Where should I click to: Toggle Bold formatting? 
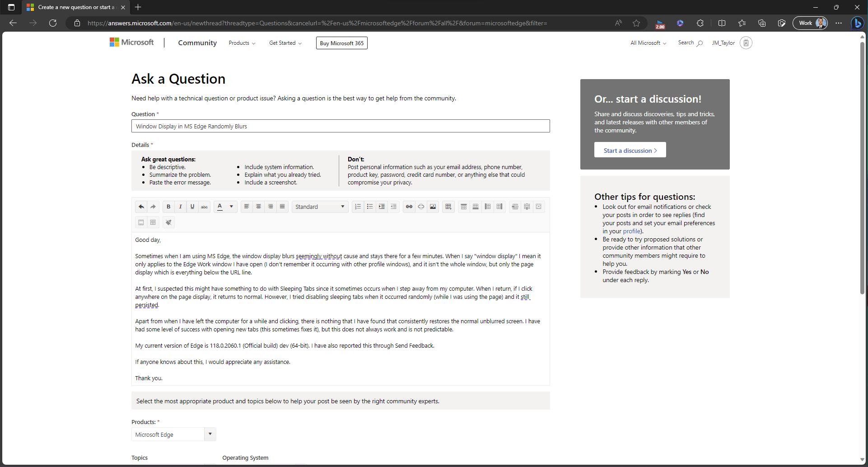(x=168, y=207)
